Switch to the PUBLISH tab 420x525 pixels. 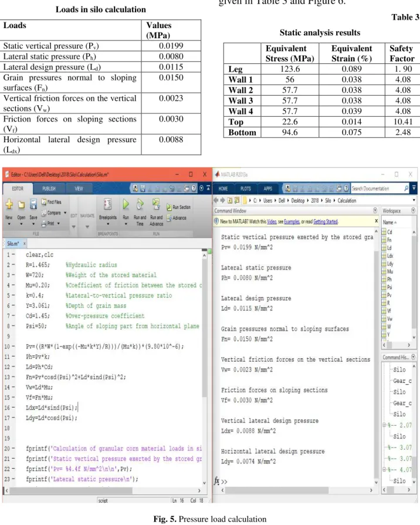tap(49, 189)
